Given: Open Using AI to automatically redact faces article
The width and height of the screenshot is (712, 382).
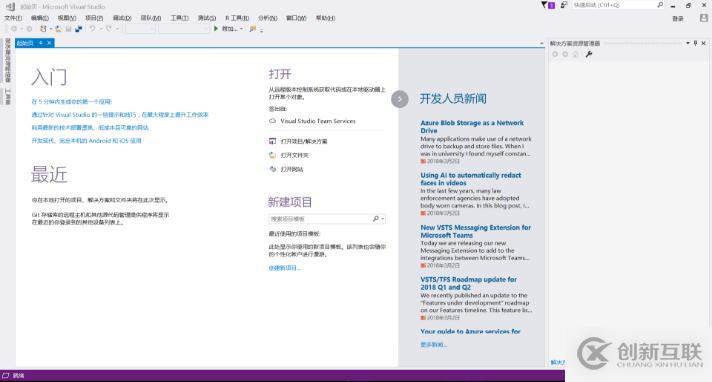Looking at the screenshot, I should tap(470, 179).
